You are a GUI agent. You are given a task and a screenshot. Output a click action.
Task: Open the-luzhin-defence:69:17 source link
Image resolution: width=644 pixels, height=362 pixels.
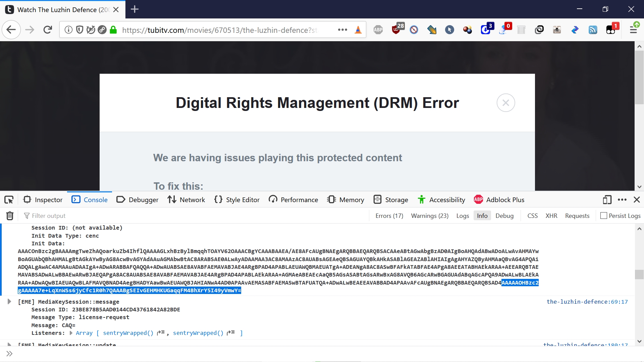click(587, 302)
